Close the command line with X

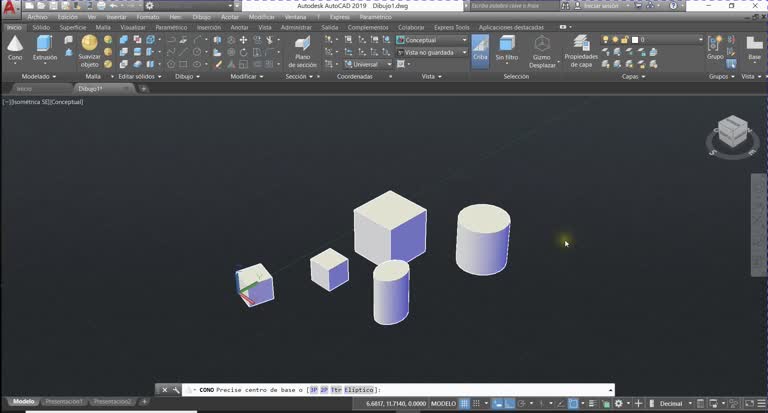point(165,390)
